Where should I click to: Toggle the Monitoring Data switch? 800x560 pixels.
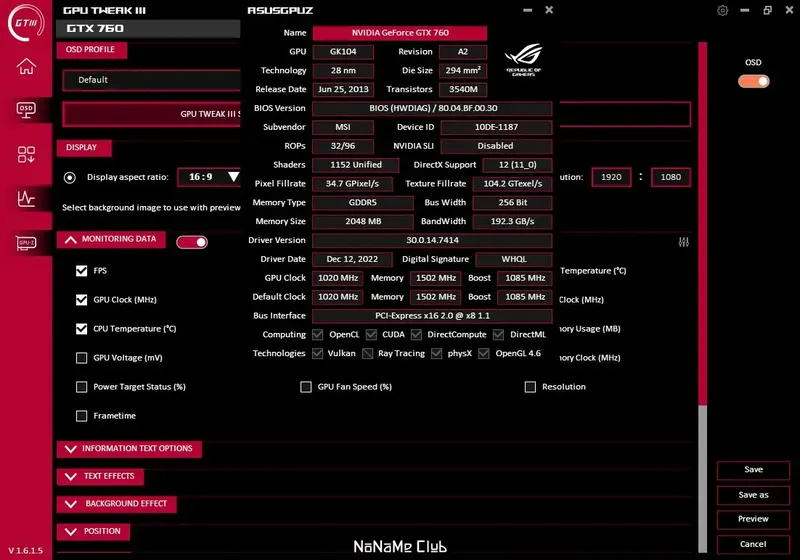click(x=192, y=242)
